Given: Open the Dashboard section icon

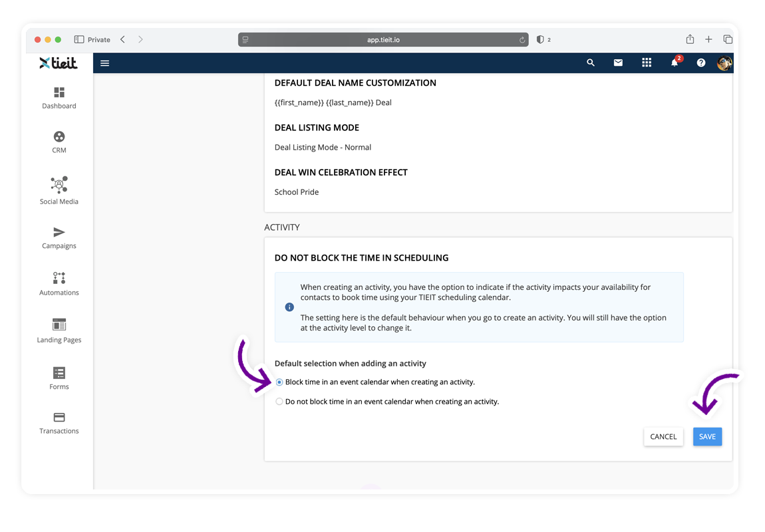Looking at the screenshot, I should pos(59,92).
